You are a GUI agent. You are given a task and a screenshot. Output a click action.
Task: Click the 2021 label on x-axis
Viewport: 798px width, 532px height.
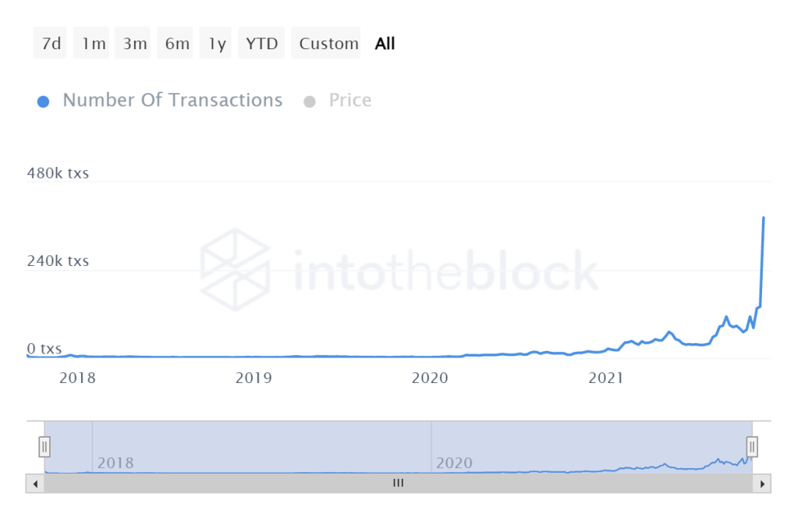605,378
